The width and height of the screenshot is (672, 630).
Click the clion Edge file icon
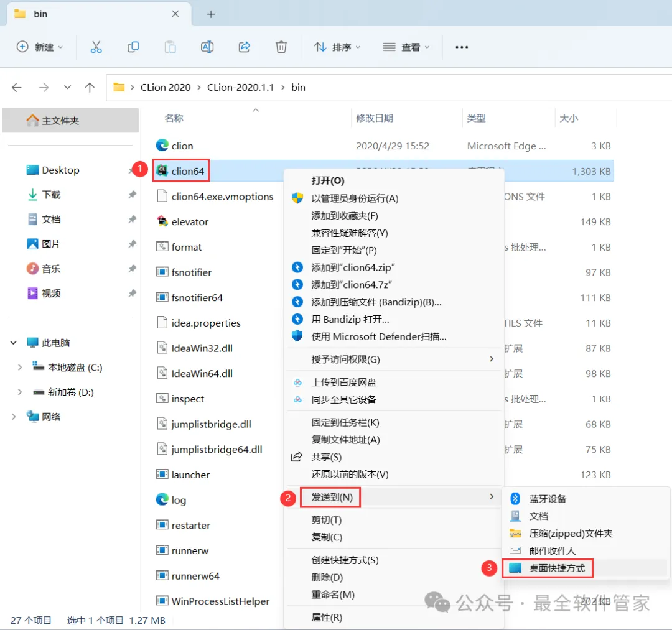click(162, 146)
